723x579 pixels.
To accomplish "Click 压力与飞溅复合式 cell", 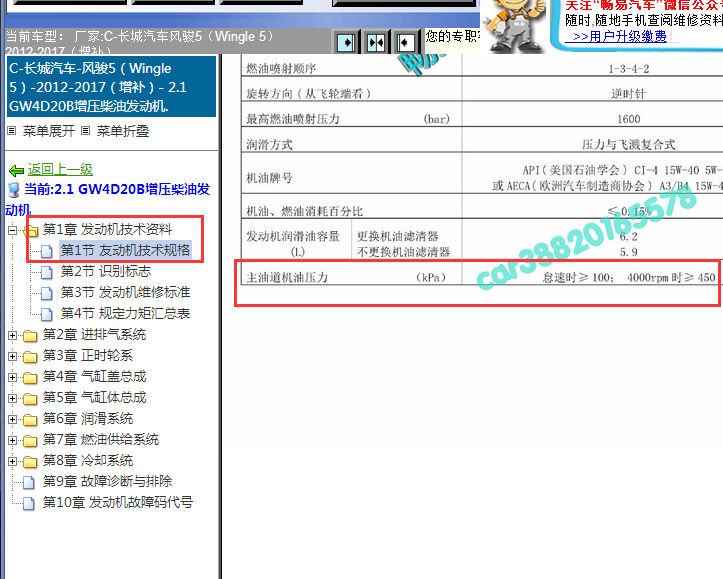I will [628, 145].
